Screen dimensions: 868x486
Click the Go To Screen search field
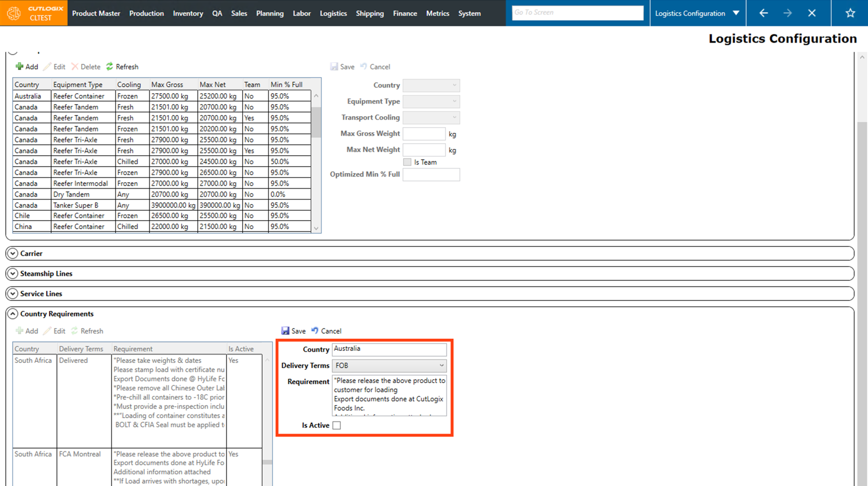pos(577,13)
